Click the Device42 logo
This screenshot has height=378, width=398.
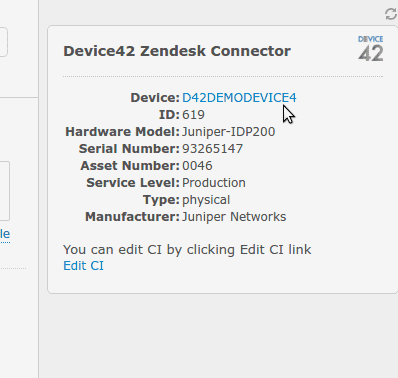(371, 49)
